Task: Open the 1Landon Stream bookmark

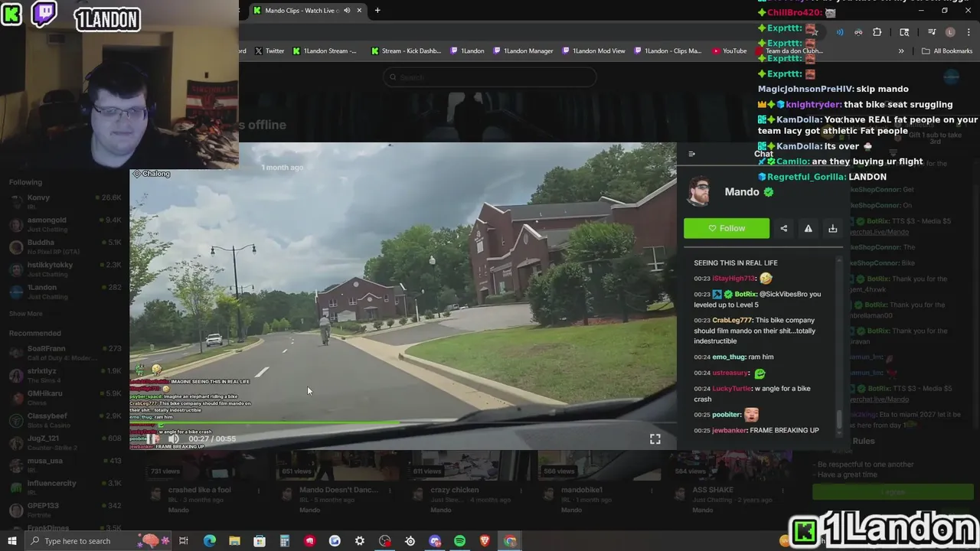Action: [x=325, y=51]
